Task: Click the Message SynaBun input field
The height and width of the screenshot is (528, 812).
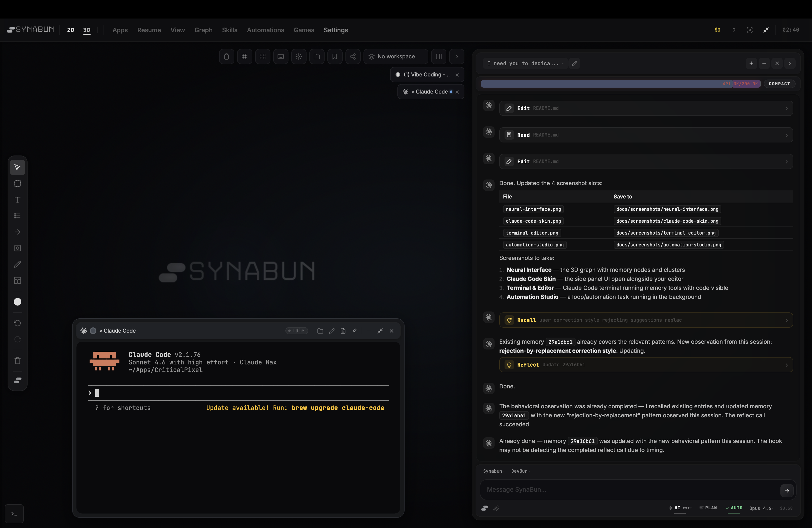Action: tap(629, 490)
